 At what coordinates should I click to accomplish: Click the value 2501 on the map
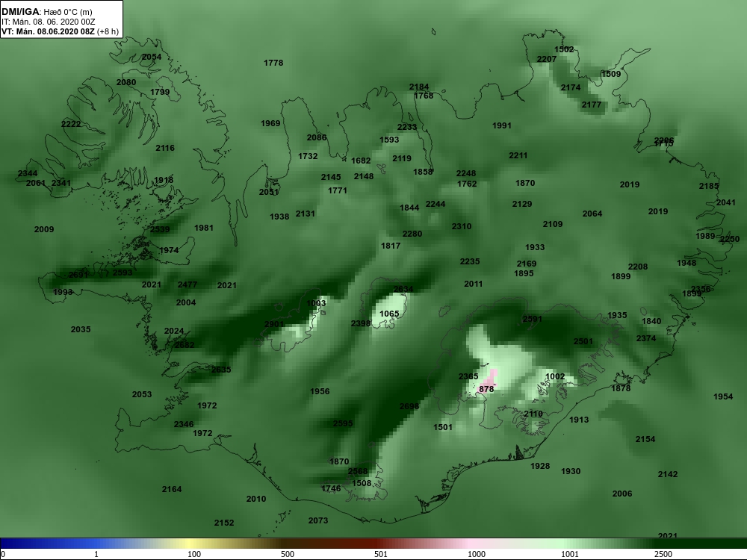tap(583, 341)
